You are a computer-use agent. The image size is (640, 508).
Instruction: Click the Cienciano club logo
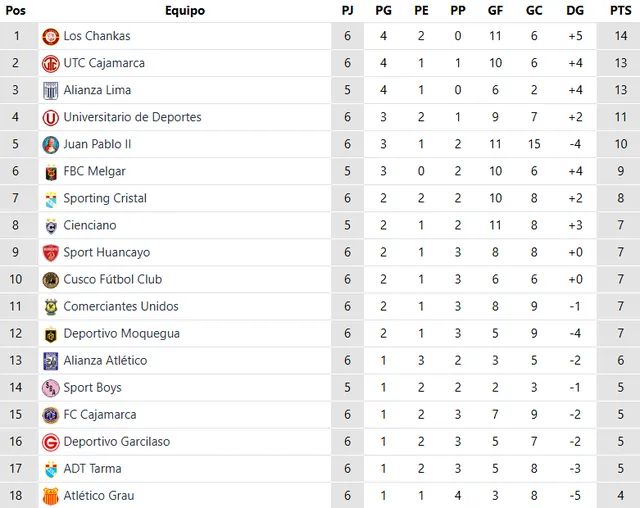coord(50,225)
